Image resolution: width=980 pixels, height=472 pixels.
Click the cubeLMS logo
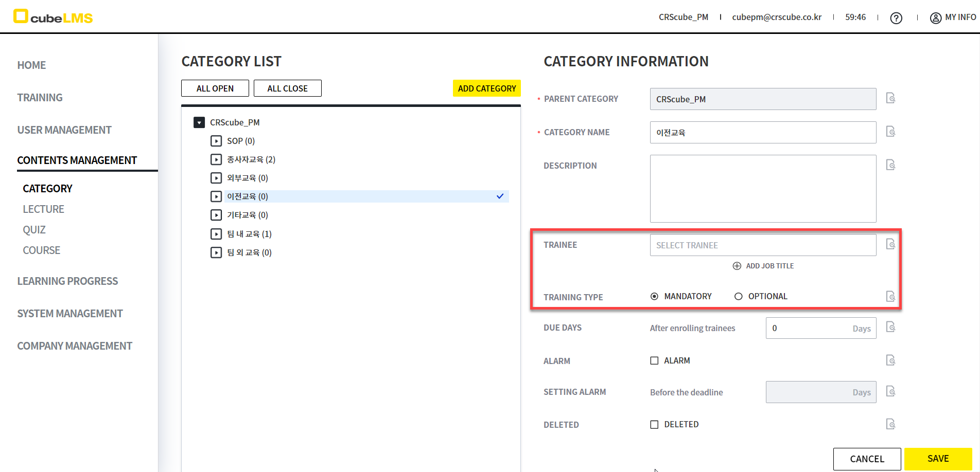pos(53,17)
